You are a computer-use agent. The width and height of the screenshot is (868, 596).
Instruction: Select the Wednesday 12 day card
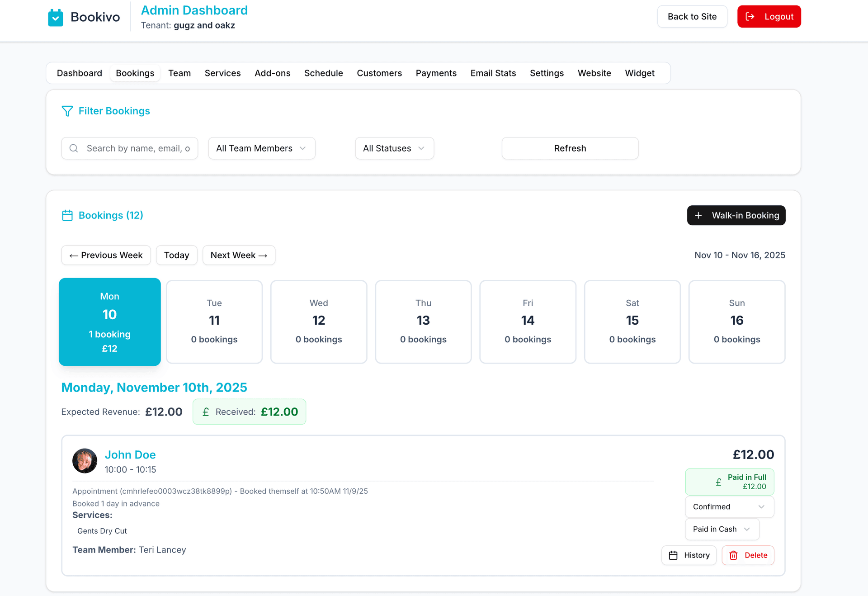319,322
